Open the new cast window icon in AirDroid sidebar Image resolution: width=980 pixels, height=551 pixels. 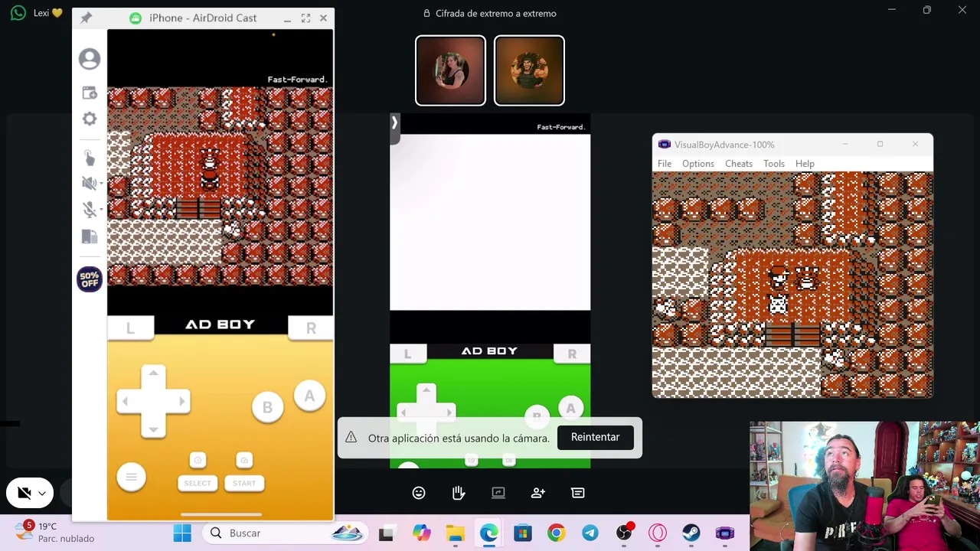pyautogui.click(x=90, y=93)
